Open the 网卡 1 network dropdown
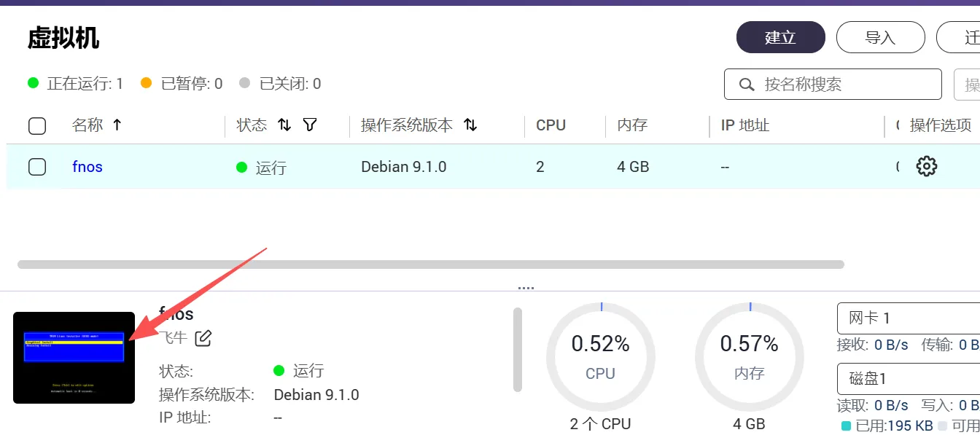The height and width of the screenshot is (435, 980). pyautogui.click(x=909, y=318)
